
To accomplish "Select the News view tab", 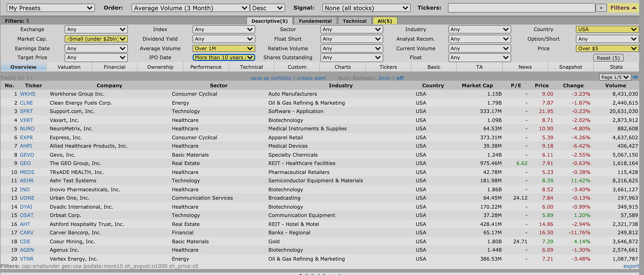I will pos(525,67).
